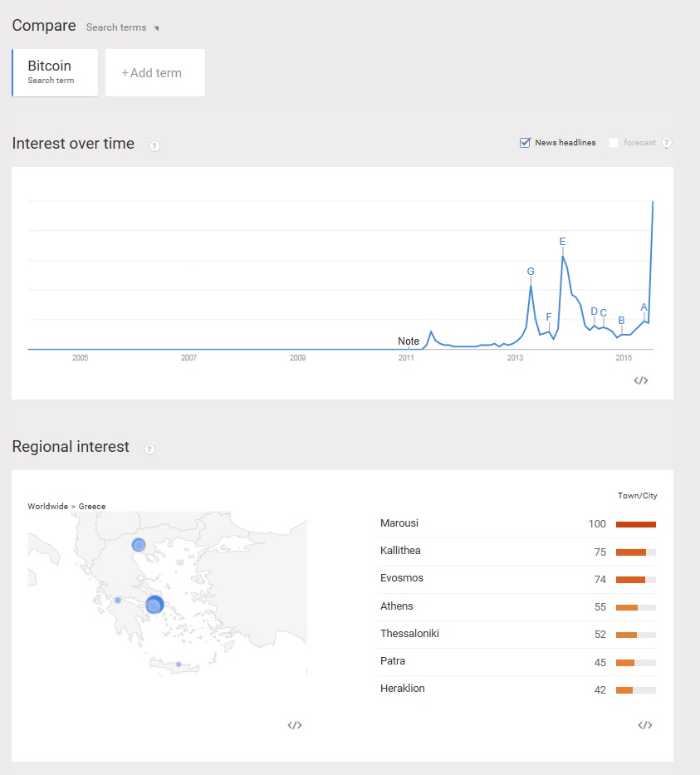Click headline marker G on chart
The height and width of the screenshot is (775, 700).
pos(531,272)
